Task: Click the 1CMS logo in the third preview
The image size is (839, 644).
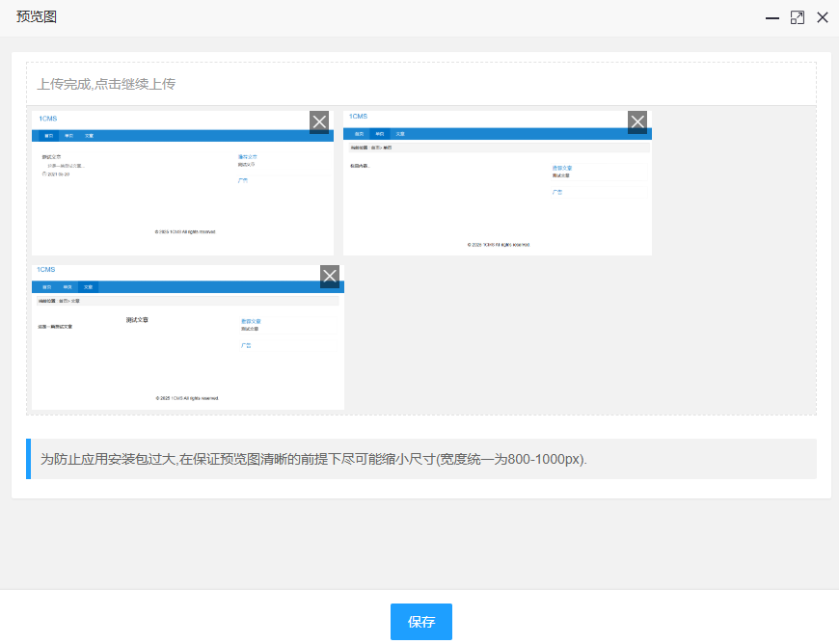Action: click(46, 270)
